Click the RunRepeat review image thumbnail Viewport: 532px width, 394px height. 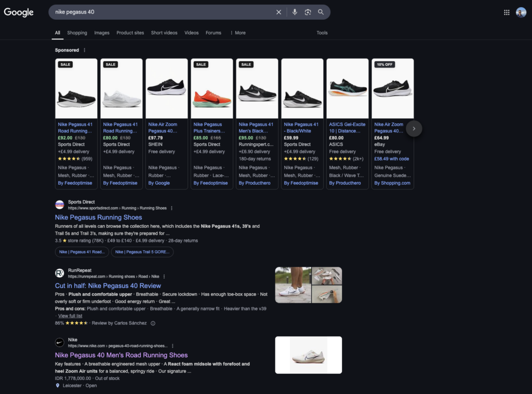click(309, 285)
